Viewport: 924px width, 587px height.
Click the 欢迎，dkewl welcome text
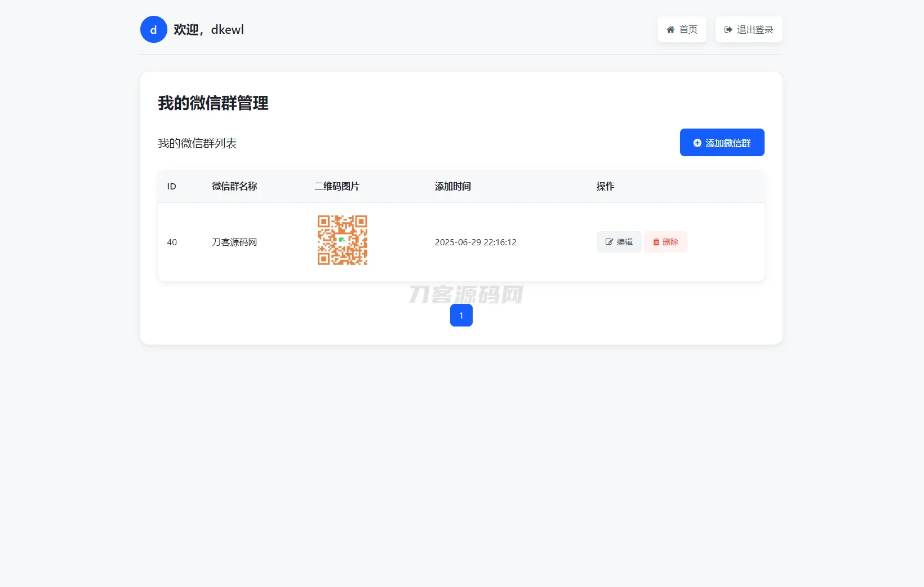point(208,29)
